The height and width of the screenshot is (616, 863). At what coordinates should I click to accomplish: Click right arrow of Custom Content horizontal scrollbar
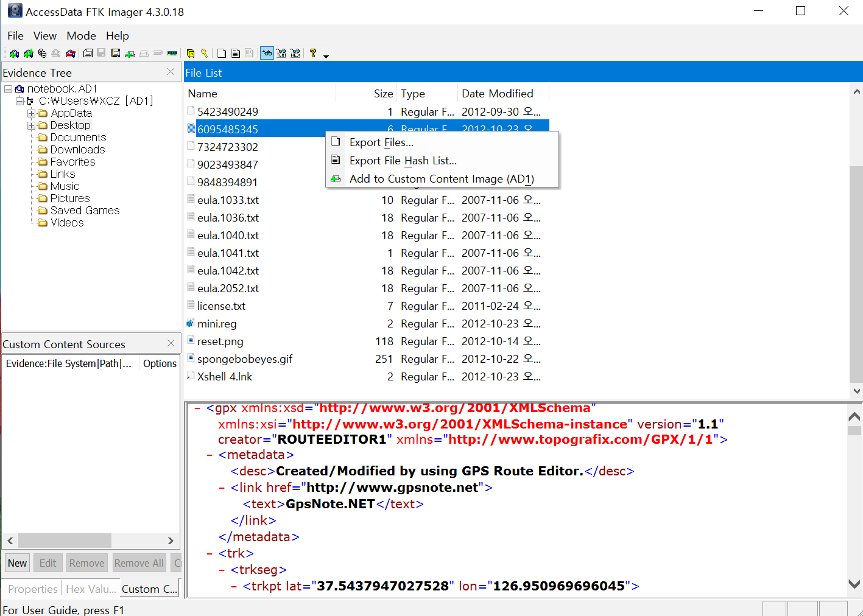(171, 541)
